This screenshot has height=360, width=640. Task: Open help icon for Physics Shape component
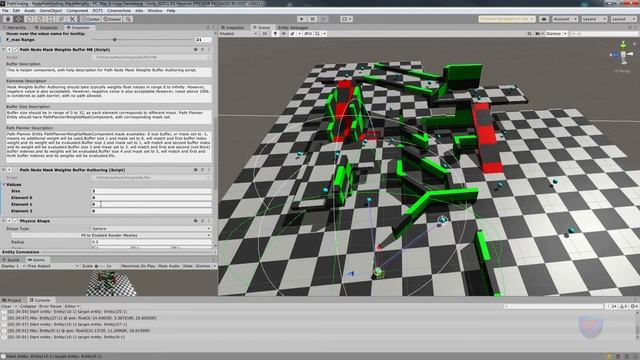[x=196, y=221]
